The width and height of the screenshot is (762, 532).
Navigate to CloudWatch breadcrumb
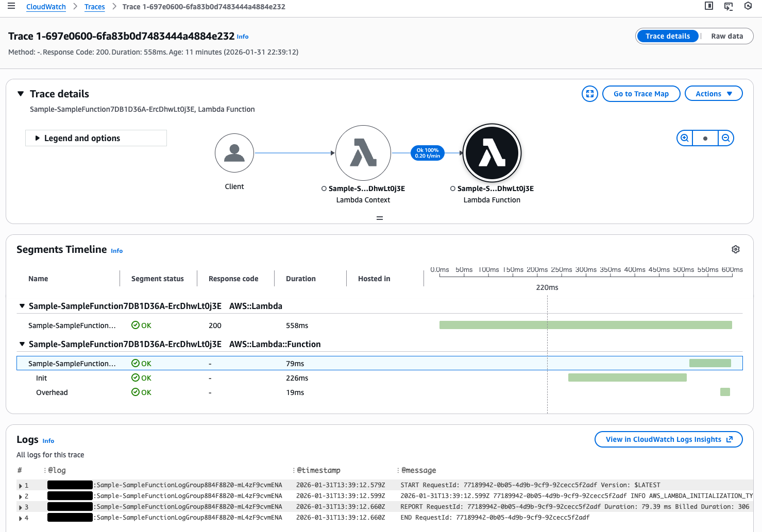[x=46, y=7]
